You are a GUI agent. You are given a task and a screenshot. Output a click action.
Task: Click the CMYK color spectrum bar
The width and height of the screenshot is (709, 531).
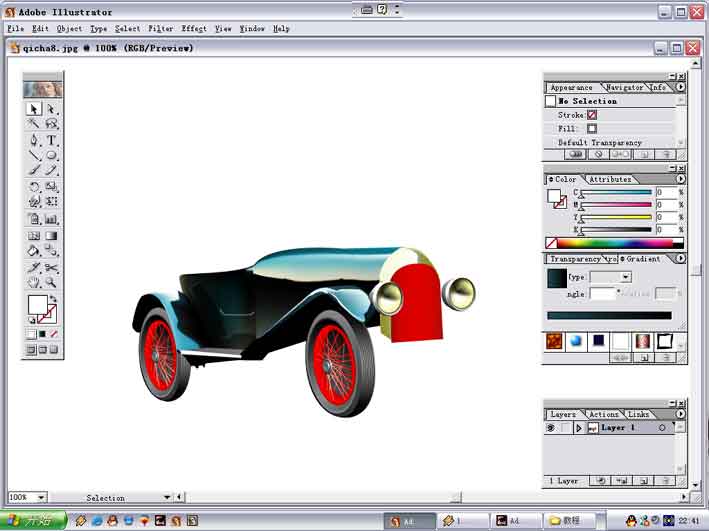pos(615,243)
